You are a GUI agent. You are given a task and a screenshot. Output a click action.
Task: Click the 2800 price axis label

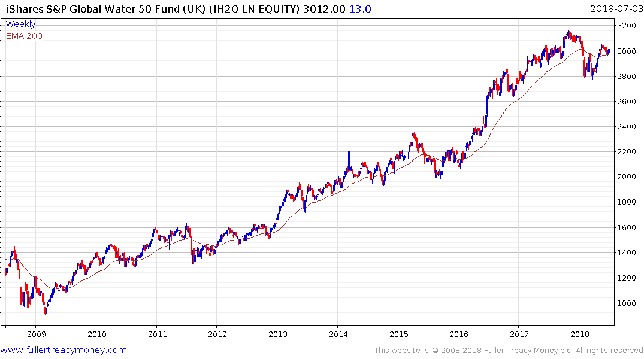[x=627, y=77]
